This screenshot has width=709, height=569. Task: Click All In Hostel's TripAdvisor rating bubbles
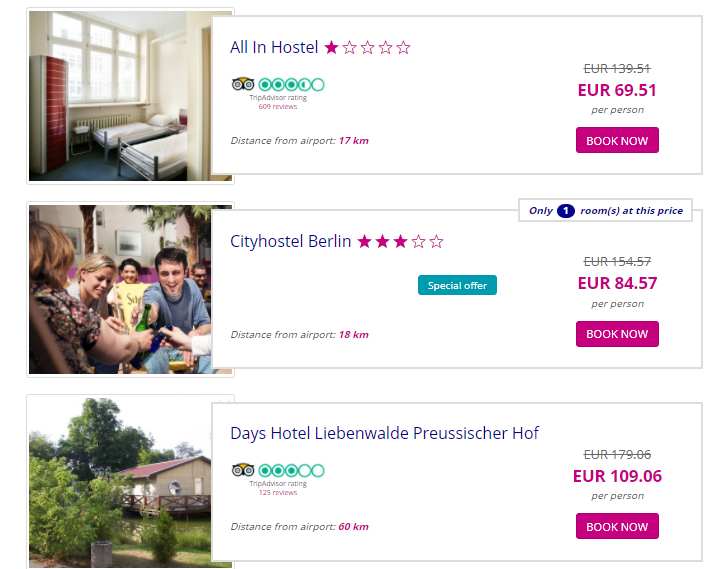click(x=291, y=84)
